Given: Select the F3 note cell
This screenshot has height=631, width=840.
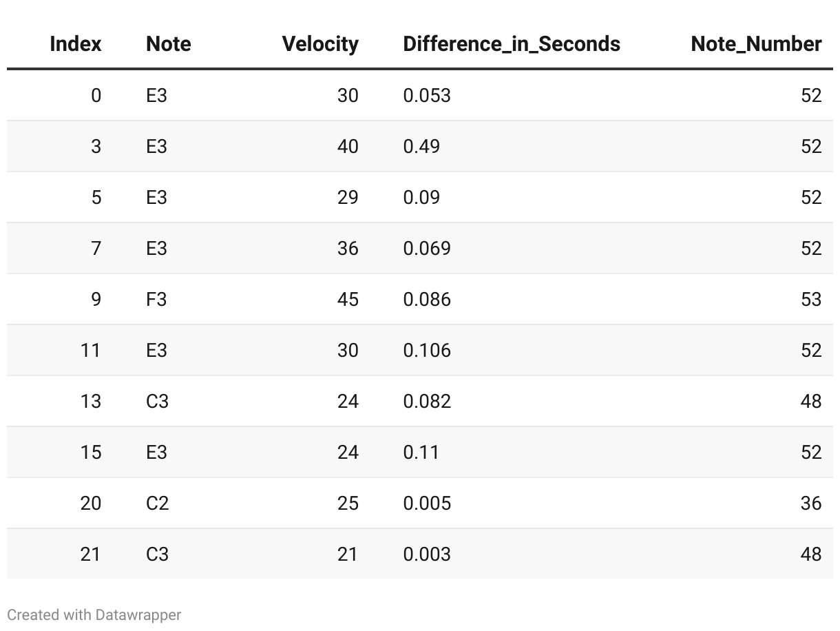Looking at the screenshot, I should click(x=157, y=299).
